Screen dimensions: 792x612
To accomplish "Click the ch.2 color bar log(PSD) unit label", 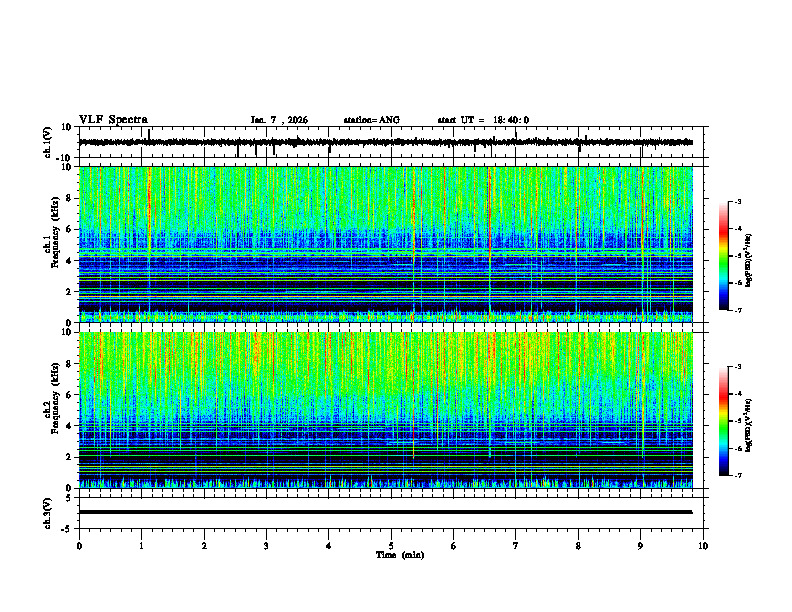I will (749, 425).
